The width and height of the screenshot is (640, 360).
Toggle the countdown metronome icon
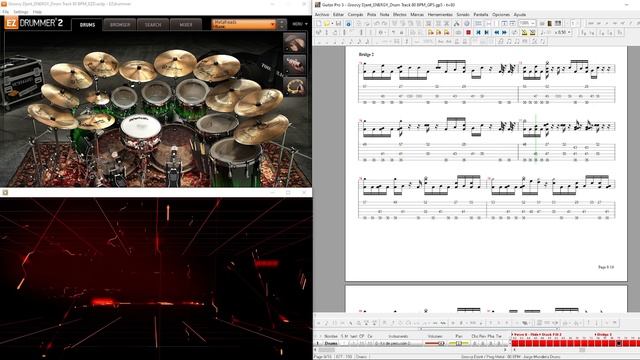(532, 32)
